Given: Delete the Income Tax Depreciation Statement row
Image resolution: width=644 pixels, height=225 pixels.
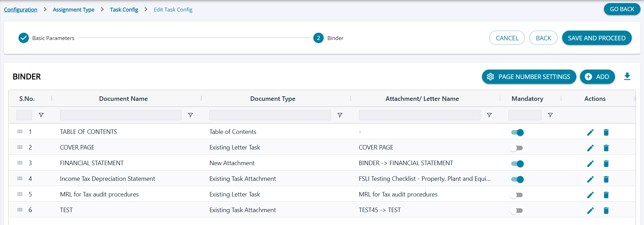Looking at the screenshot, I should pyautogui.click(x=606, y=179).
